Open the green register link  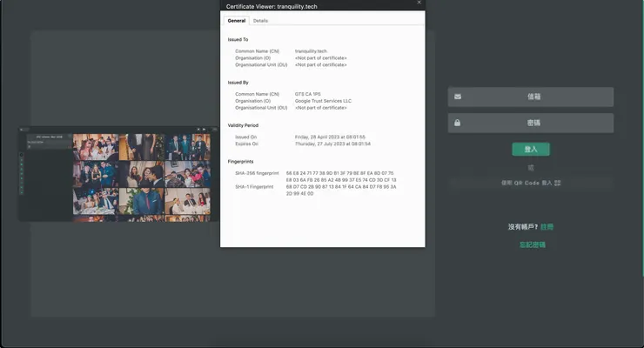547,227
